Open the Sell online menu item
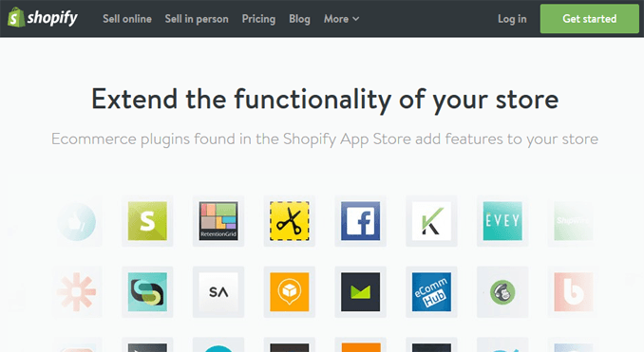Screen dimensions: 644x352 (127, 19)
